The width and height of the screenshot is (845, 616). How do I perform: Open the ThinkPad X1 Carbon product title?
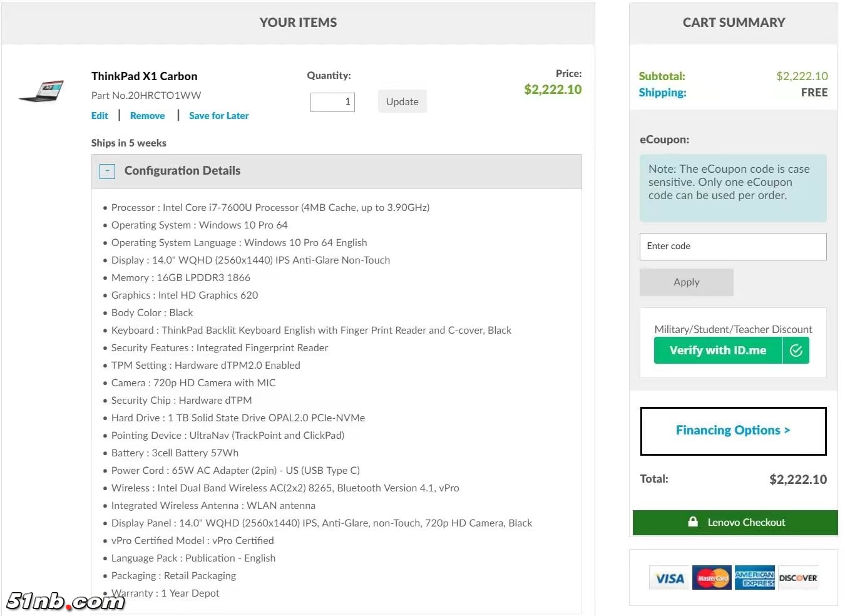click(144, 76)
